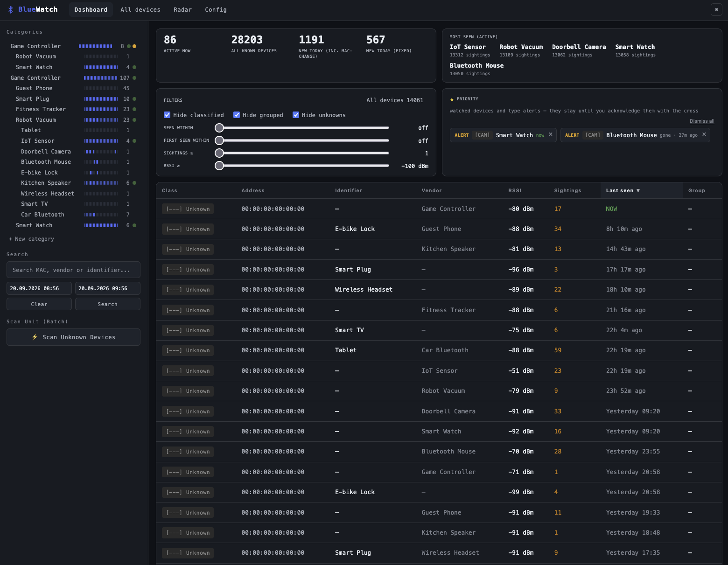The height and width of the screenshot is (565, 728).
Task: Sort table by RSSI column header
Action: tap(515, 190)
